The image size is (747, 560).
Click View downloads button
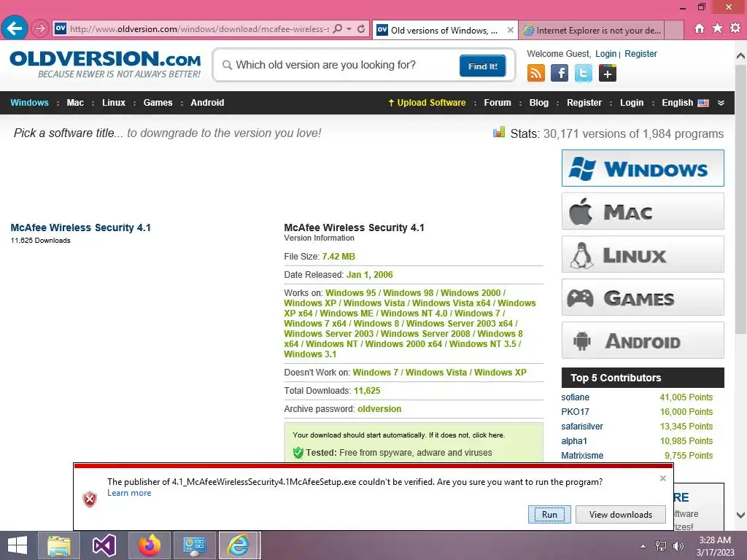click(x=620, y=514)
